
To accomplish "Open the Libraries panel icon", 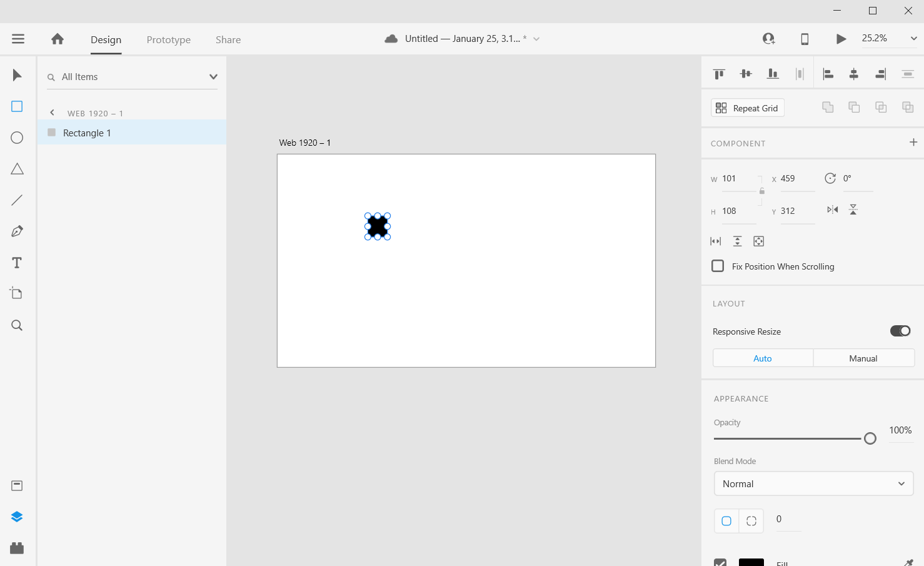I will click(x=17, y=486).
